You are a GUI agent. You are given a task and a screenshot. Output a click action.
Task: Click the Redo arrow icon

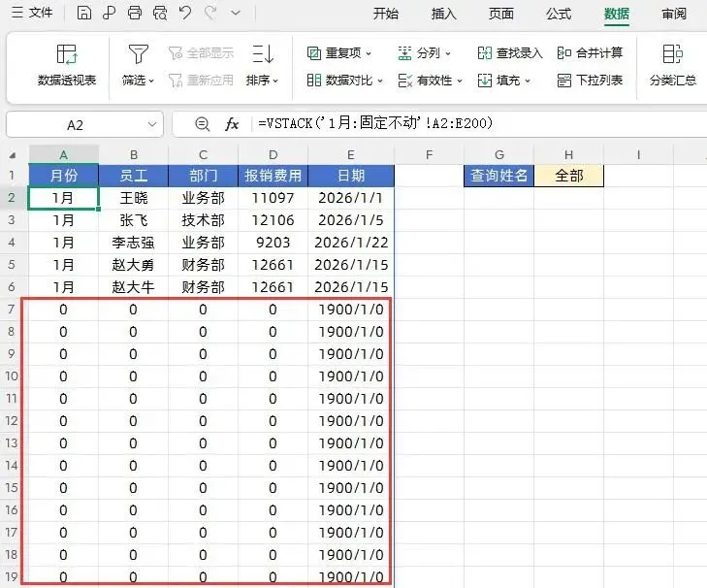(210, 13)
